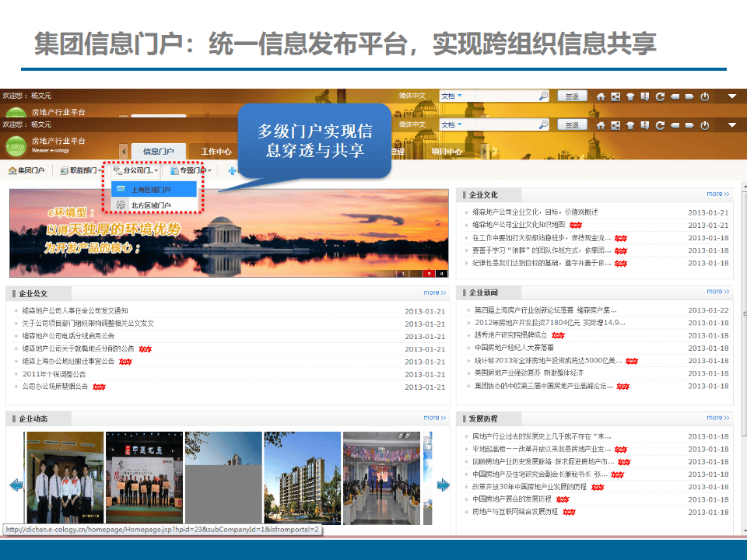This screenshot has width=747, height=560.
Task: Click the refresh icon in lower header bar
Action: pos(660,125)
